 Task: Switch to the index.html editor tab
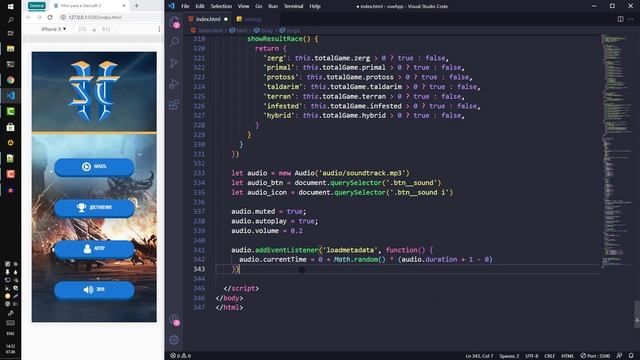[208, 19]
